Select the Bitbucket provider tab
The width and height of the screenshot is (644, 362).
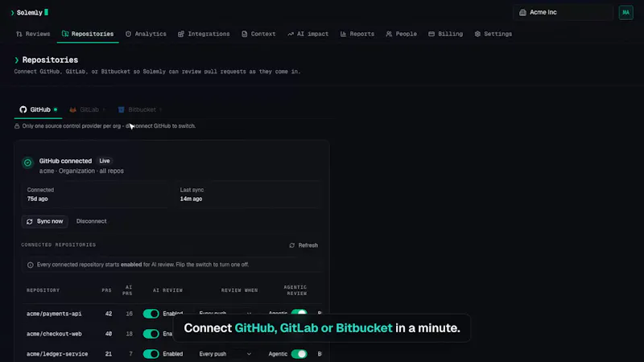pos(139,109)
